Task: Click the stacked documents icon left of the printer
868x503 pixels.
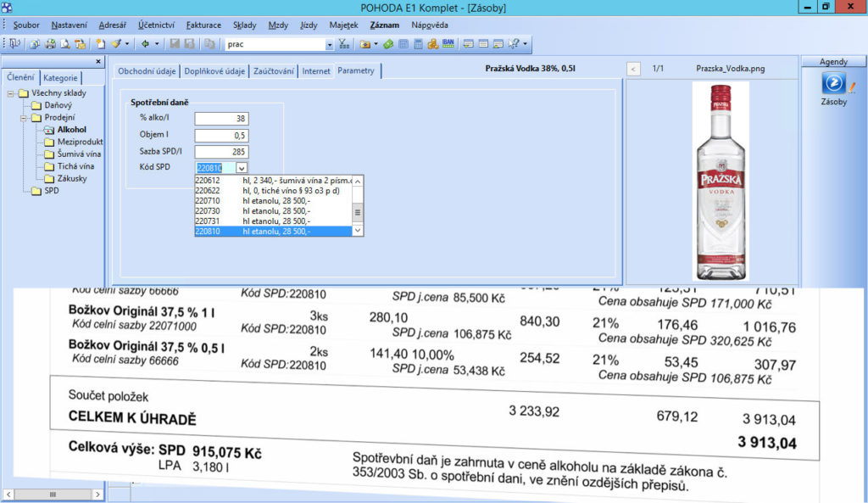Action: click(x=35, y=44)
